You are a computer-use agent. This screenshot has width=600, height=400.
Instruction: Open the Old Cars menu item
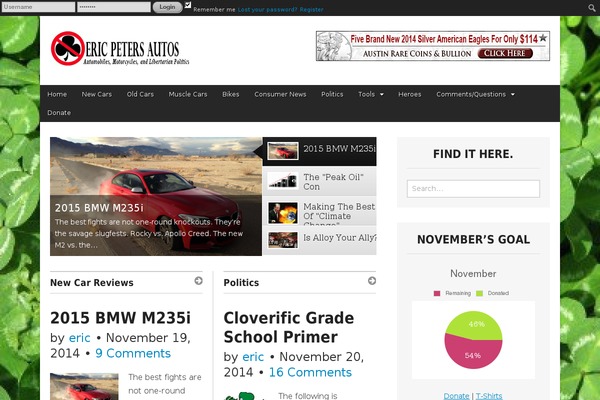point(140,94)
